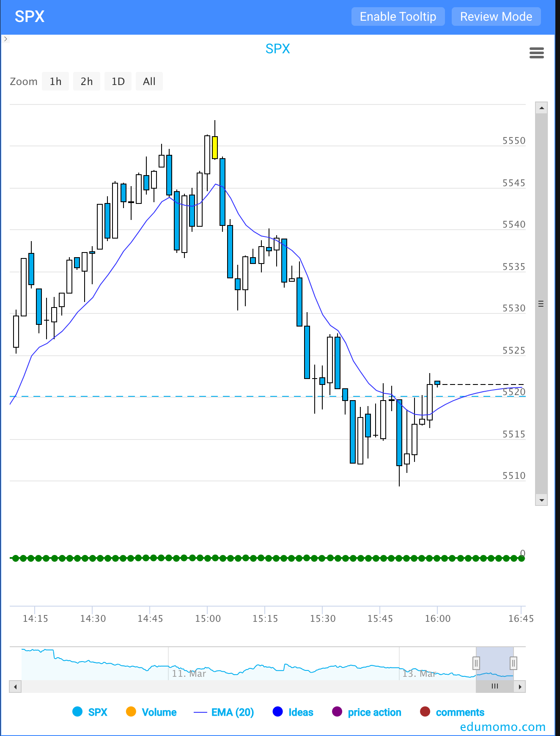560x736 pixels.
Task: Click the 5510 price axis label
Action: [x=514, y=475]
